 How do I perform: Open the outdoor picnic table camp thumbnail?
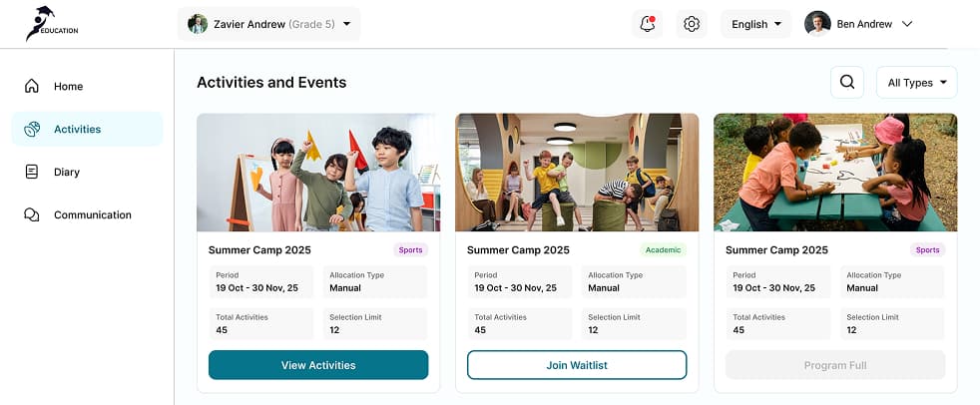click(835, 172)
